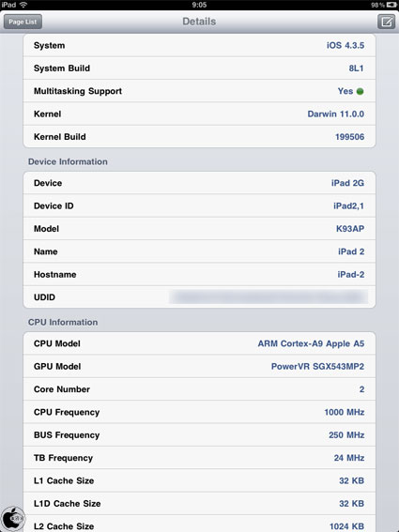399x532 pixels.
Task: Select the Hostname iPad-2 row
Action: [199, 275]
